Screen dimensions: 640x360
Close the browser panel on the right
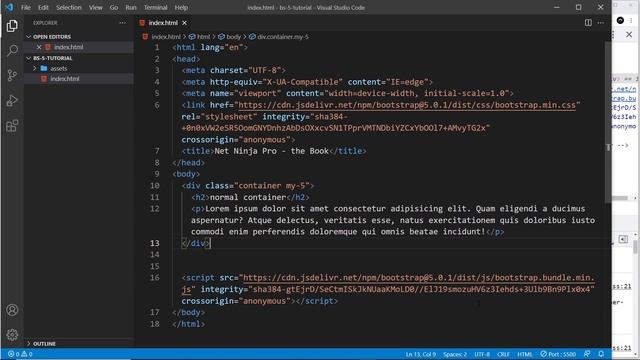point(629,35)
